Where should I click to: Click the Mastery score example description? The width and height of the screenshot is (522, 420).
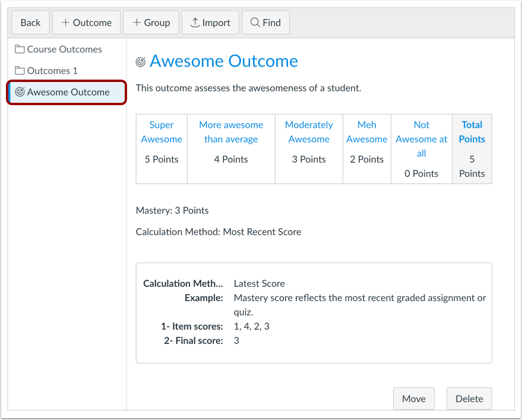(x=360, y=305)
